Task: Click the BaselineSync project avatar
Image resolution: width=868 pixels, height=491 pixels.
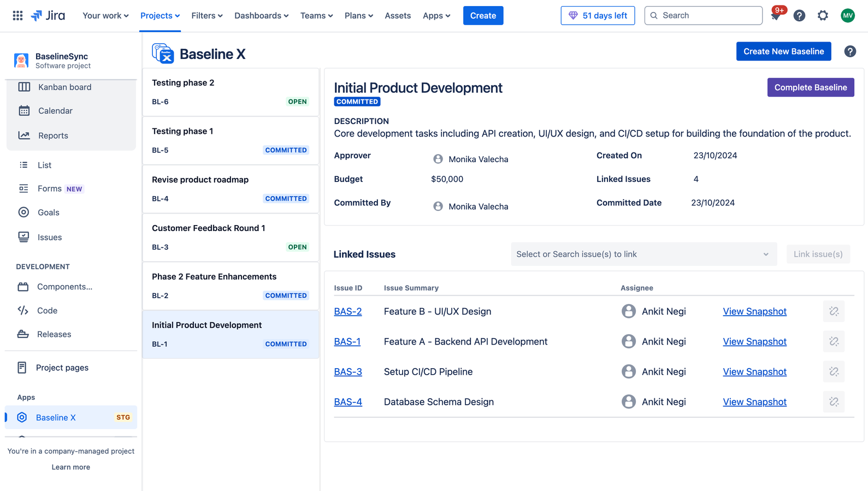Action: (x=21, y=60)
